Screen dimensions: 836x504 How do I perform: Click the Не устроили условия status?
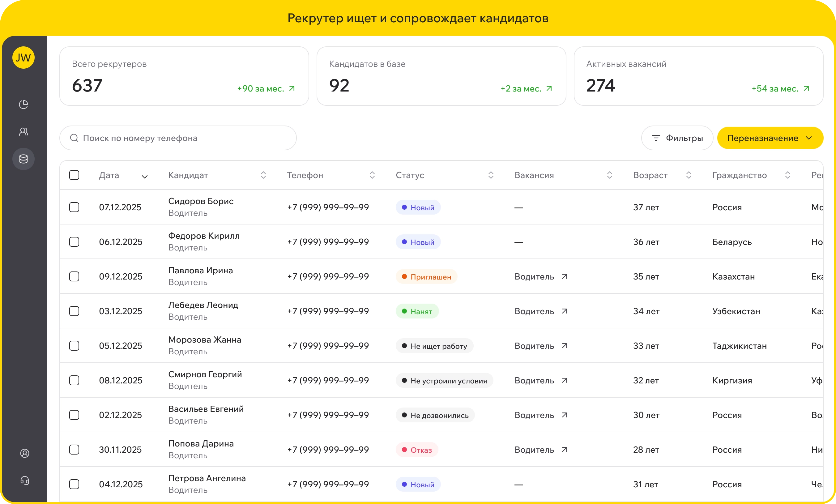(445, 380)
